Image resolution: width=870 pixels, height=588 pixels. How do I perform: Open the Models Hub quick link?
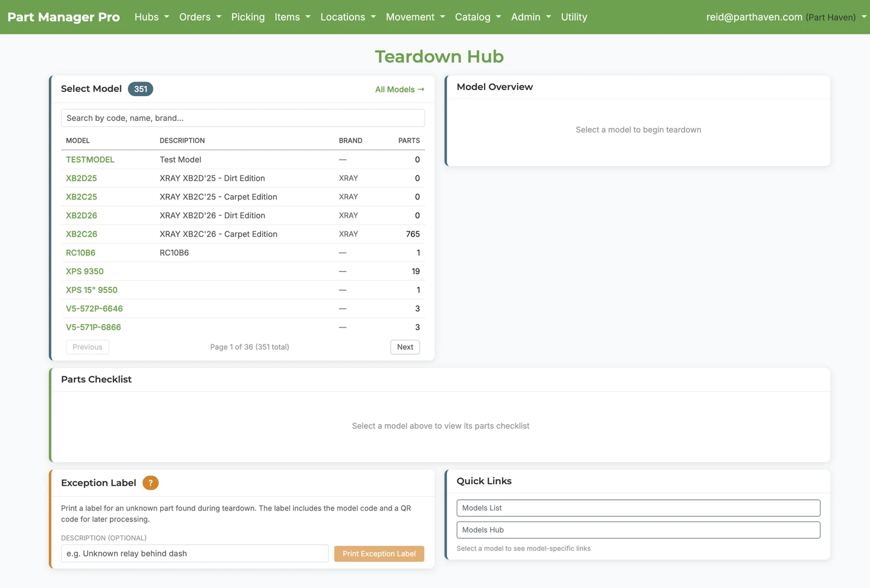tap(638, 530)
